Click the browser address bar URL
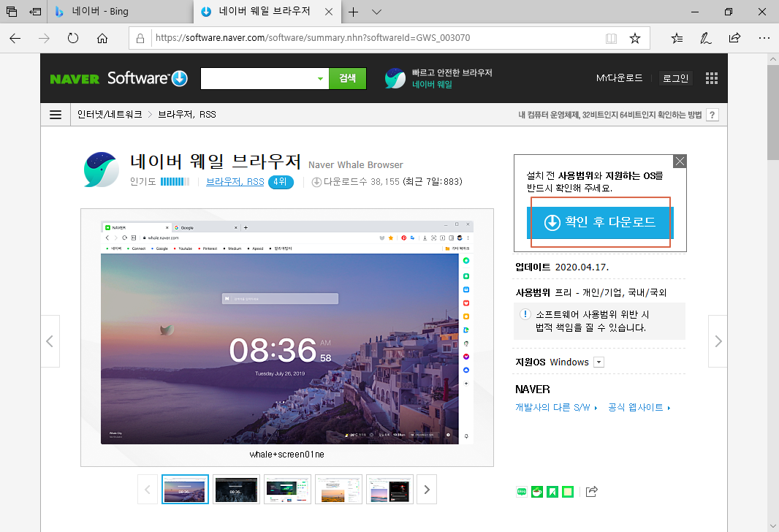779x532 pixels. coord(313,38)
